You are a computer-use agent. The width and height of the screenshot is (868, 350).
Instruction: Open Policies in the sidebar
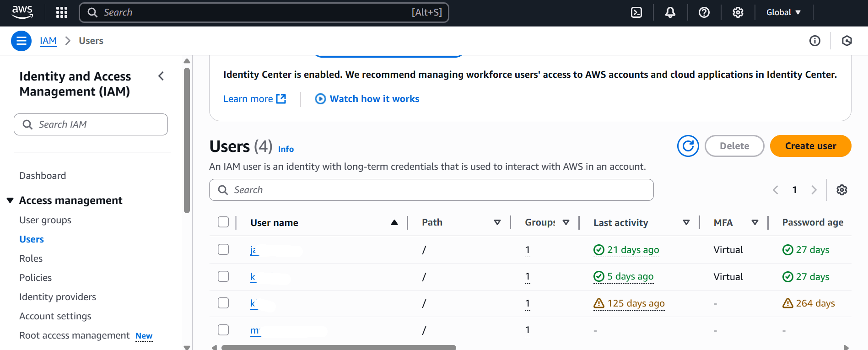[x=35, y=278]
